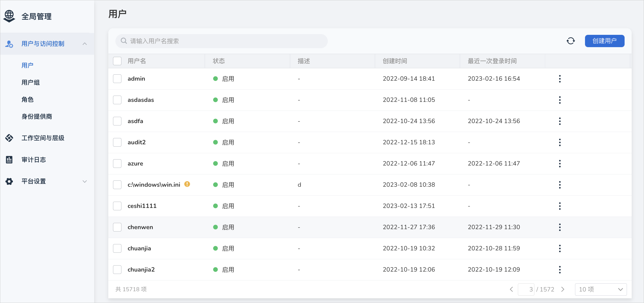Open the azure user link
The height and width of the screenshot is (303, 644).
(x=135, y=163)
